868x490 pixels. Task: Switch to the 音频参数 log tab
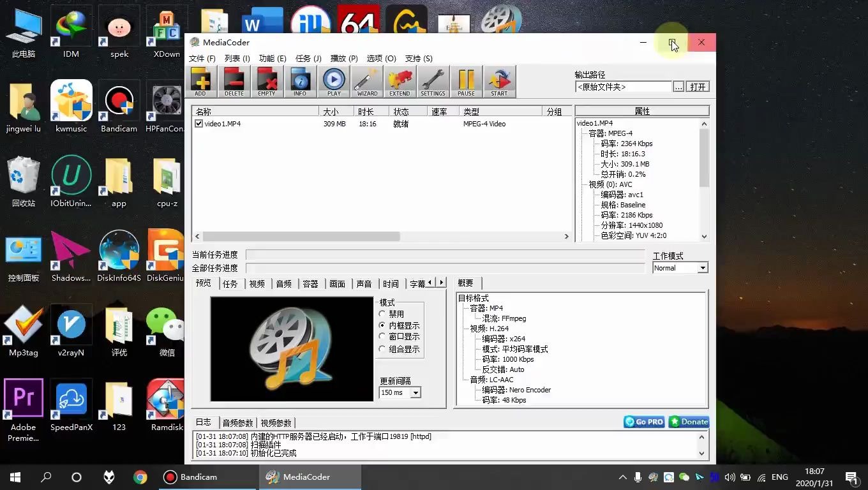237,423
